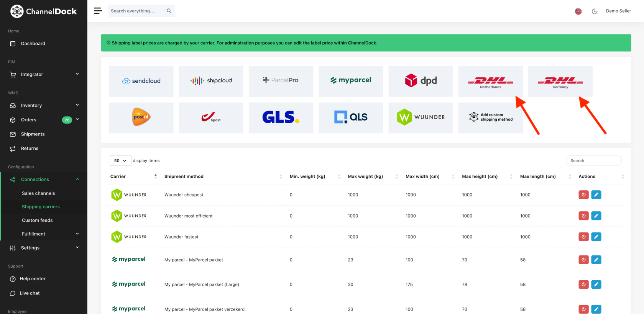Sort by Max height (cm) column
644x314 pixels.
487,177
